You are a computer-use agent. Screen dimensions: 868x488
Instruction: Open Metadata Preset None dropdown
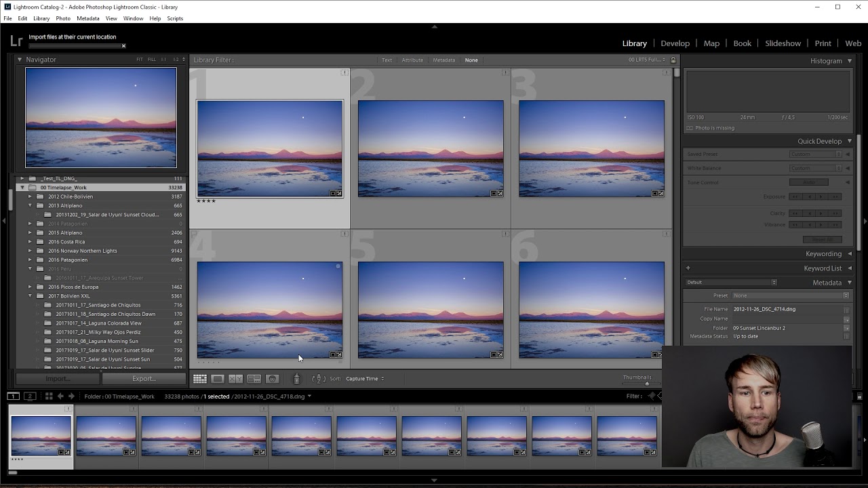tap(791, 296)
